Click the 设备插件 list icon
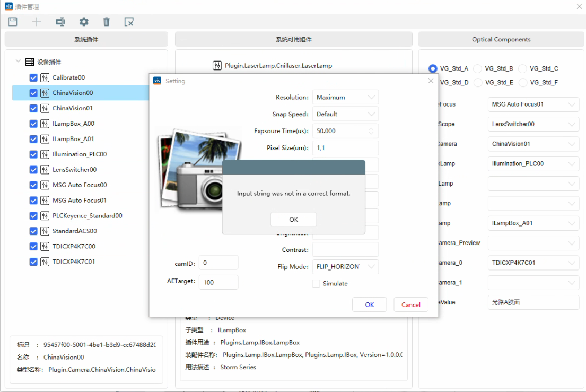The height and width of the screenshot is (392, 586). pyautogui.click(x=30, y=62)
